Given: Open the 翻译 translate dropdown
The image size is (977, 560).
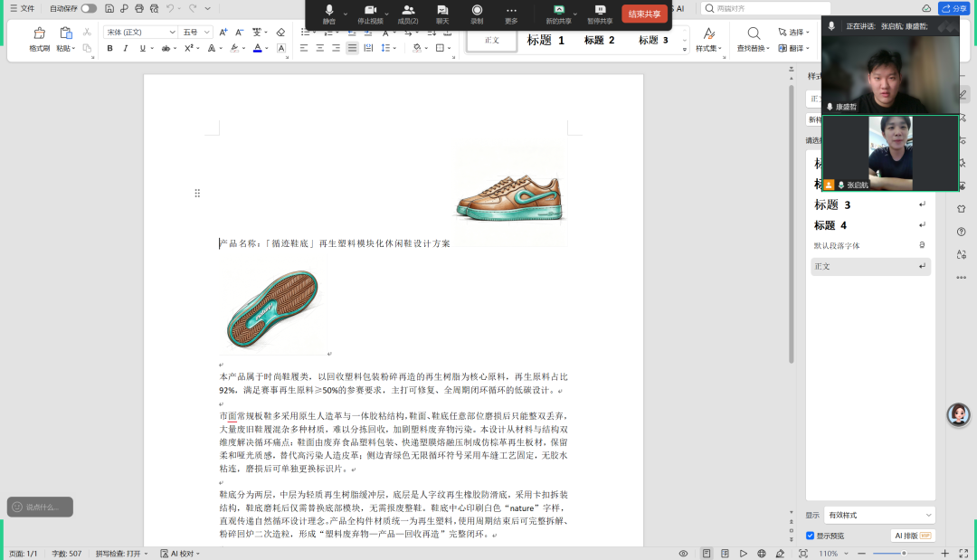Looking at the screenshot, I should click(794, 48).
